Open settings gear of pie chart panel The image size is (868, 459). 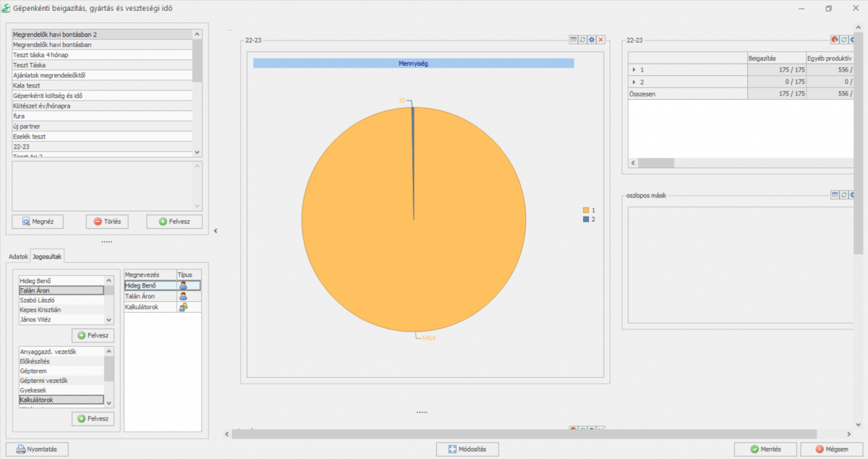point(592,40)
